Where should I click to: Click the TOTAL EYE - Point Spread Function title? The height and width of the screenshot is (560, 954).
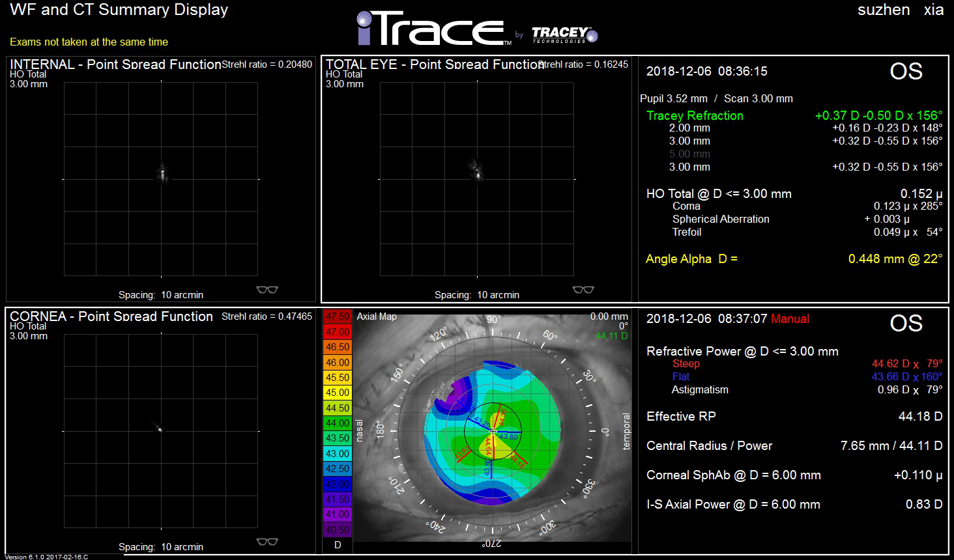[435, 64]
